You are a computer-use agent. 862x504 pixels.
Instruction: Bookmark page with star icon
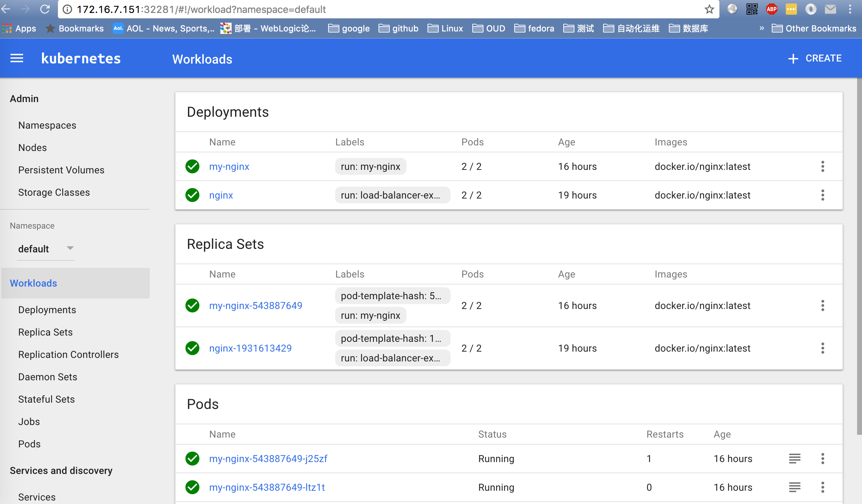[x=709, y=9]
